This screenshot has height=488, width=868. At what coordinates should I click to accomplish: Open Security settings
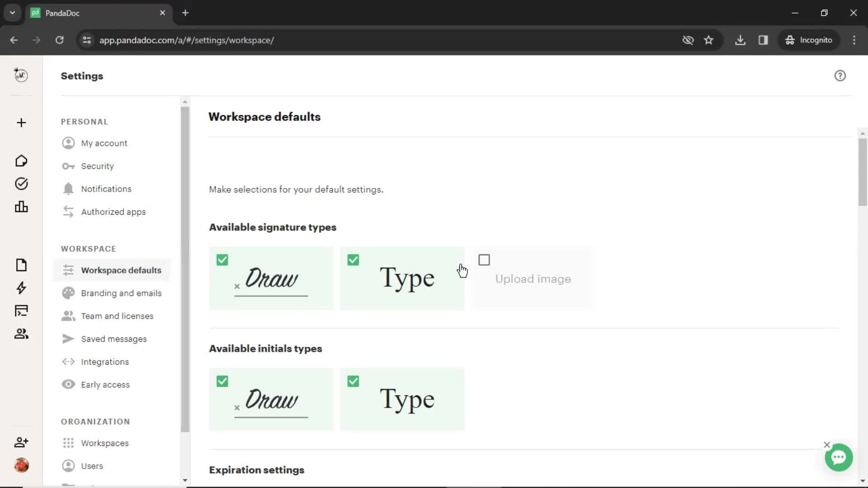97,166
